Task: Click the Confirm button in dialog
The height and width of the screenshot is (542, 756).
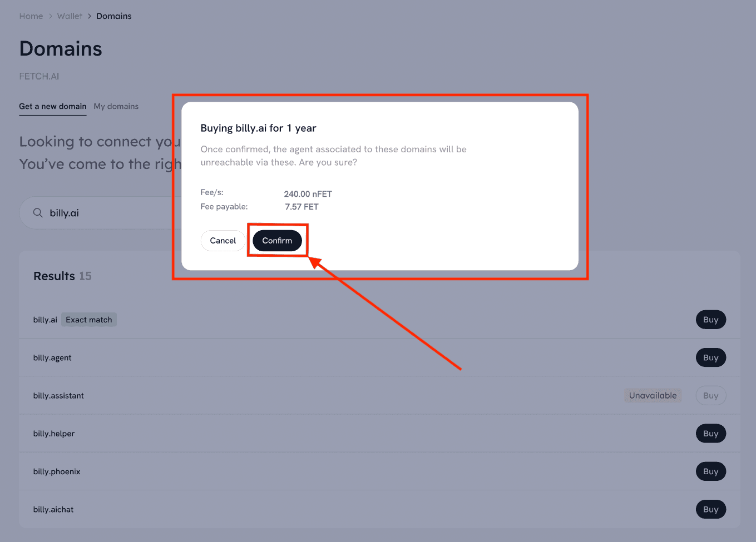Action: tap(277, 241)
